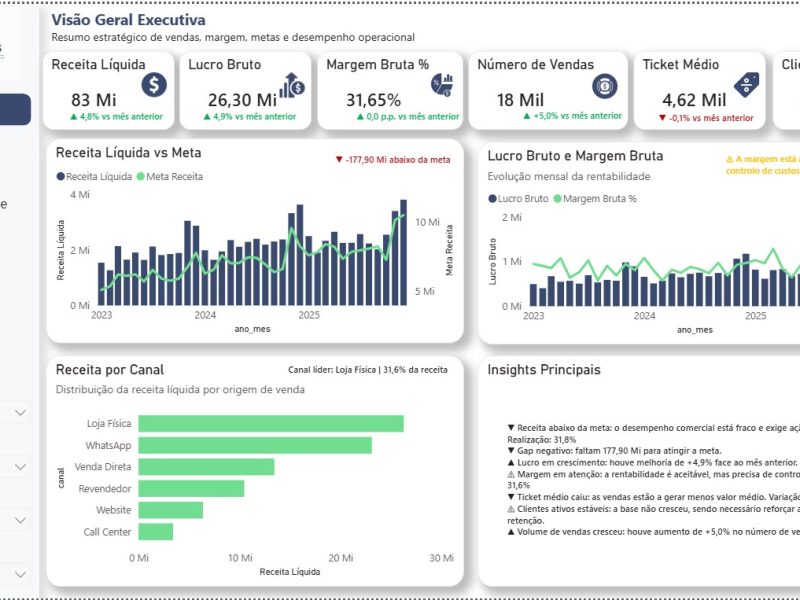Click the yellow warning icon in Lucro Bruto chart
800x600 pixels.
click(730, 159)
